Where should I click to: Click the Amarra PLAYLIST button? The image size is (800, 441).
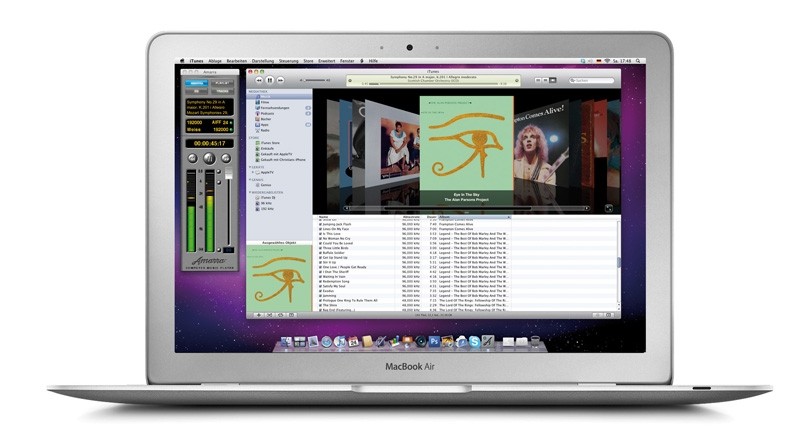point(222,83)
